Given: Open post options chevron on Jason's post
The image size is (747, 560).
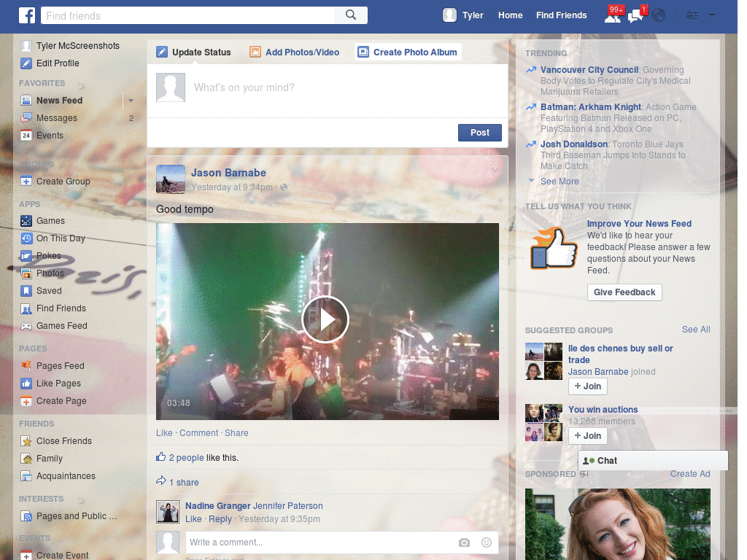Looking at the screenshot, I should (495, 169).
